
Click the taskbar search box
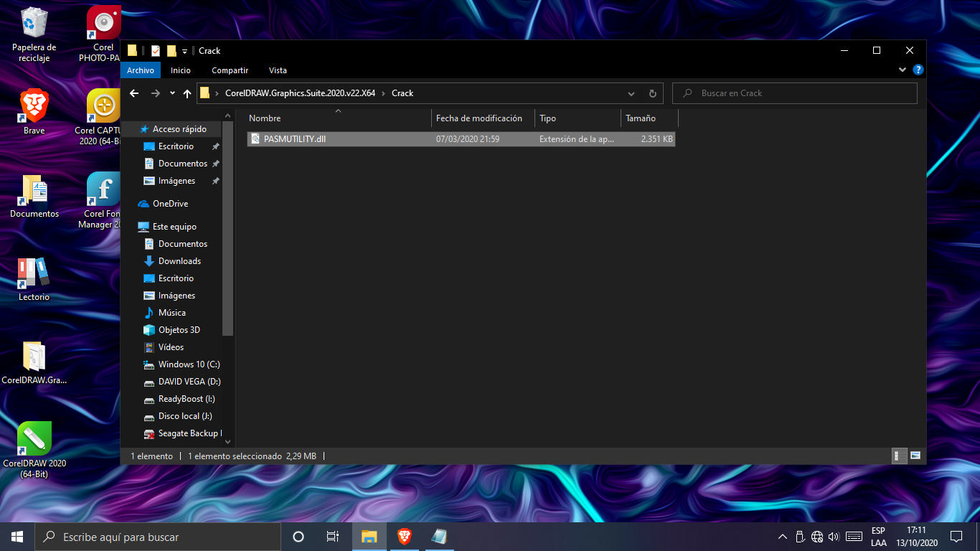point(158,537)
